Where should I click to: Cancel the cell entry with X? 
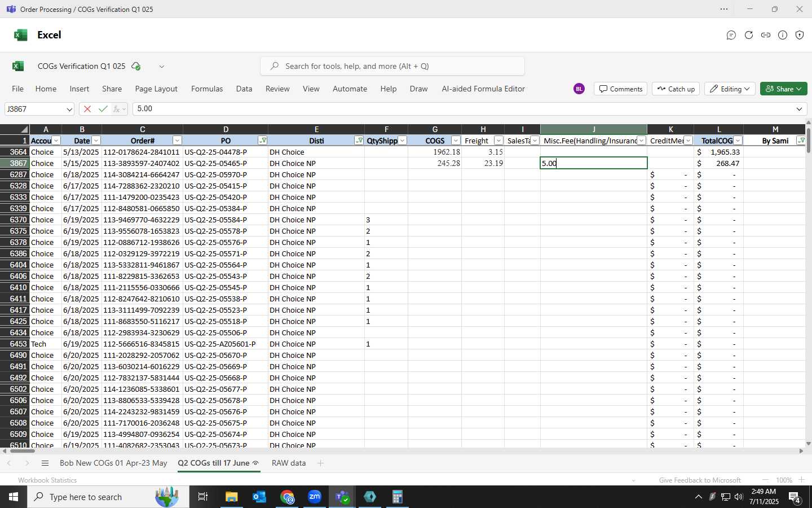coord(87,109)
